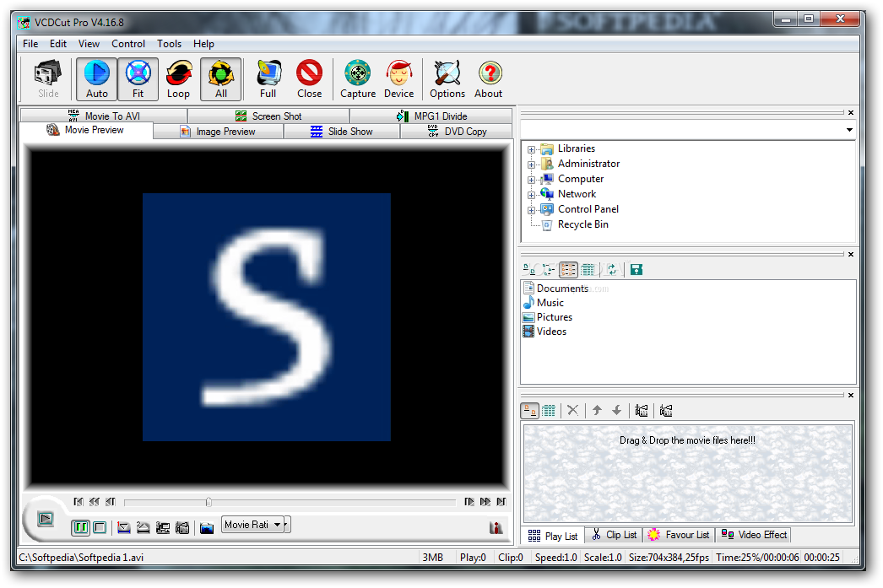
Task: Open the File menu
Action: pos(30,44)
